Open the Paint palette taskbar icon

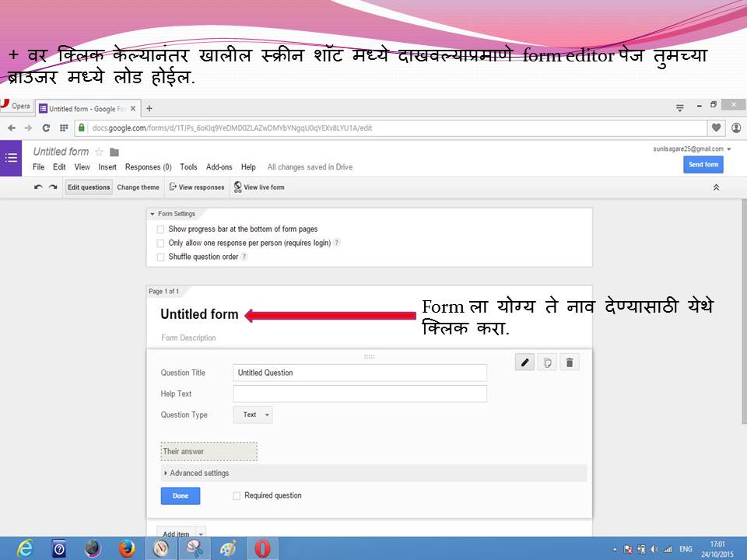[228, 548]
